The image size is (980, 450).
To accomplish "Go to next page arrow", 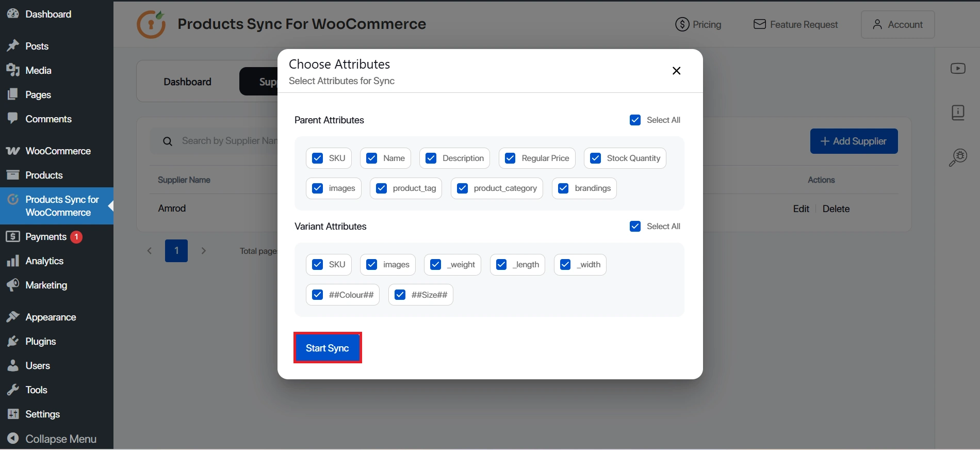I will pos(204,251).
